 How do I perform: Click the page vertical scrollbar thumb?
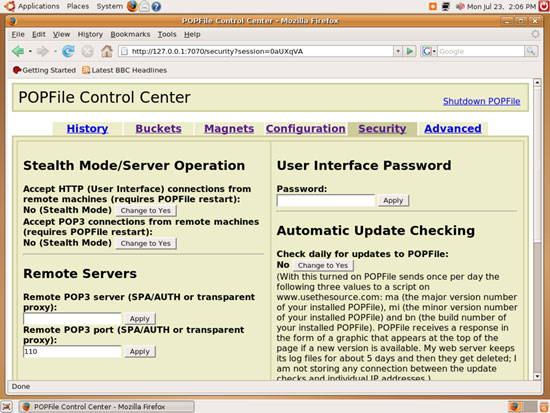(537, 164)
